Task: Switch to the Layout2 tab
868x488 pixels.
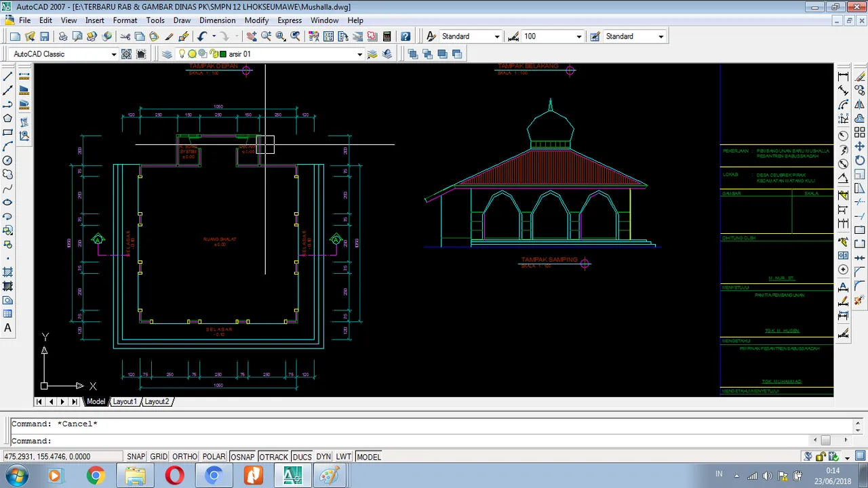Action: click(157, 402)
